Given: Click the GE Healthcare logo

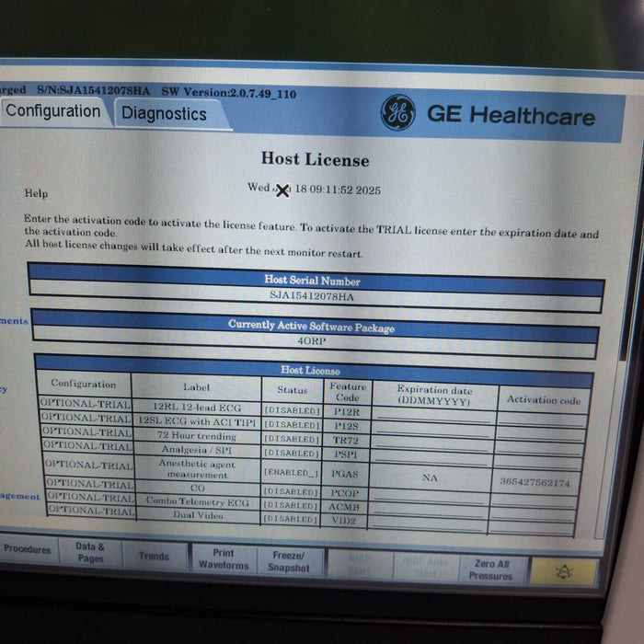Looking at the screenshot, I should [488, 113].
